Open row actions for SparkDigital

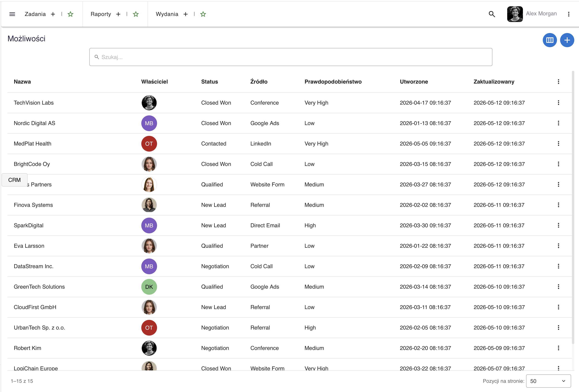coord(558,225)
